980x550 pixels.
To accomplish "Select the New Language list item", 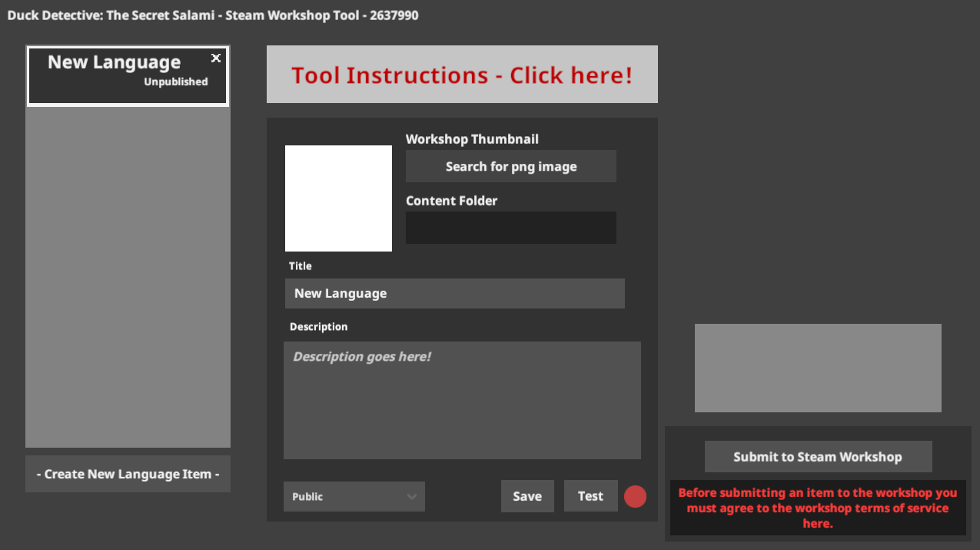I will (128, 75).
